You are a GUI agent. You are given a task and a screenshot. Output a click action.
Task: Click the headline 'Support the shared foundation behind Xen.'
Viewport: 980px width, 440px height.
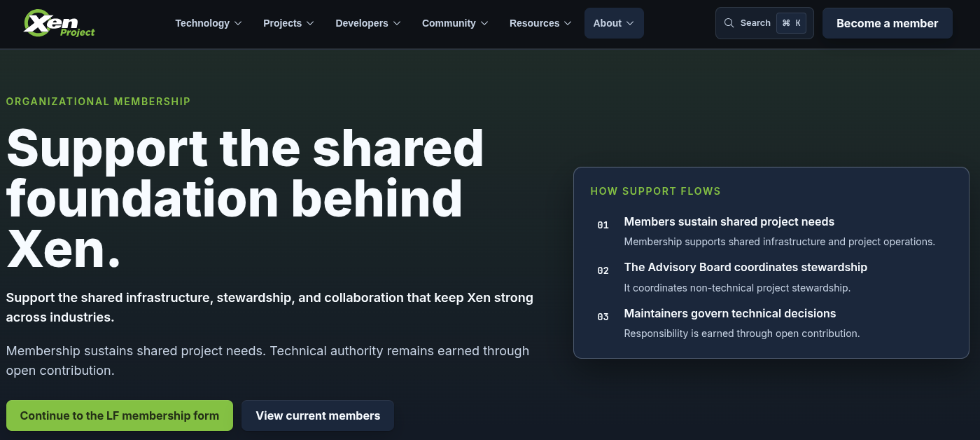pos(245,200)
